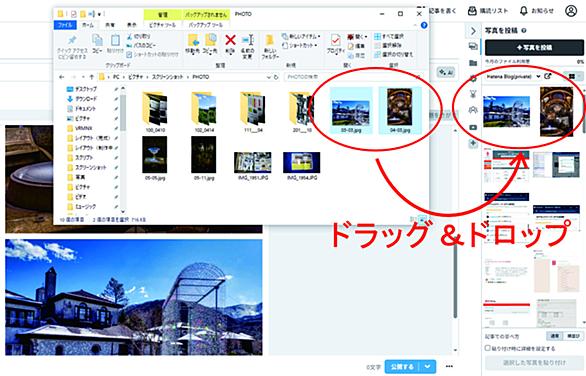Select ミュージック in navigation pane

tap(81, 206)
